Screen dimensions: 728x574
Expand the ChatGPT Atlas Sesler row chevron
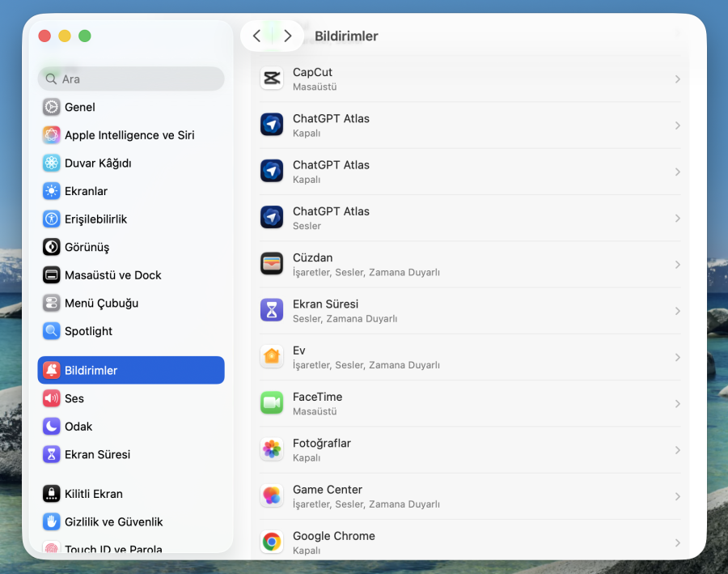(678, 217)
